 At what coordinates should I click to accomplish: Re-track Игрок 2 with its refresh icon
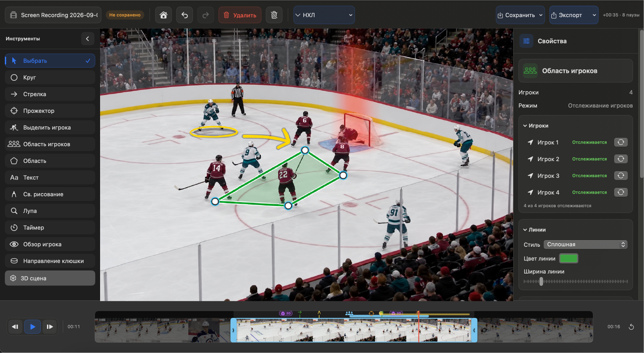point(621,159)
